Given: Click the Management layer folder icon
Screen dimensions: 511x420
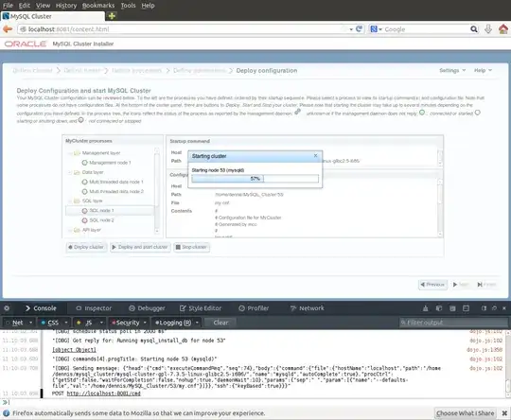Looking at the screenshot, I should pyautogui.click(x=77, y=153).
